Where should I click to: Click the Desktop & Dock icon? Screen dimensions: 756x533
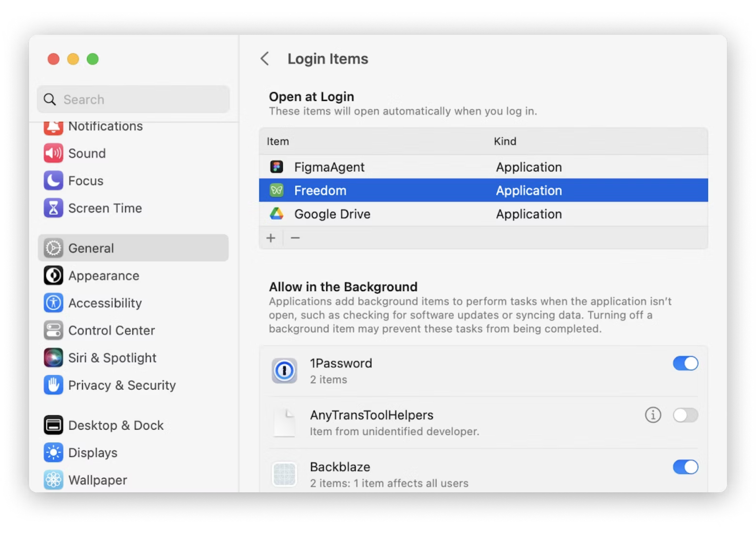coord(53,425)
